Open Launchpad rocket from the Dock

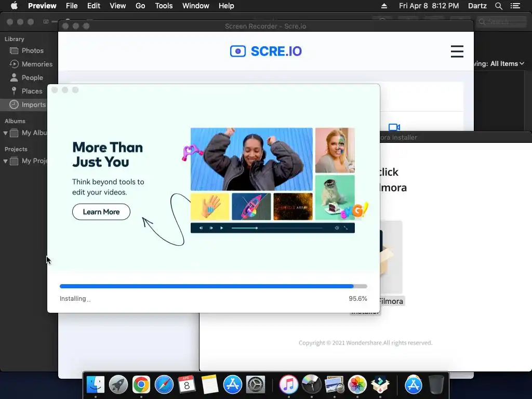[x=118, y=384]
